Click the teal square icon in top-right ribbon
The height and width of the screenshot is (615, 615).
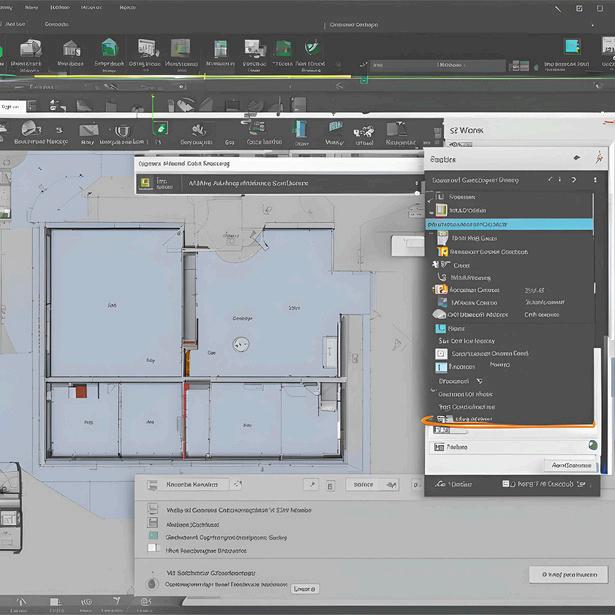572,46
